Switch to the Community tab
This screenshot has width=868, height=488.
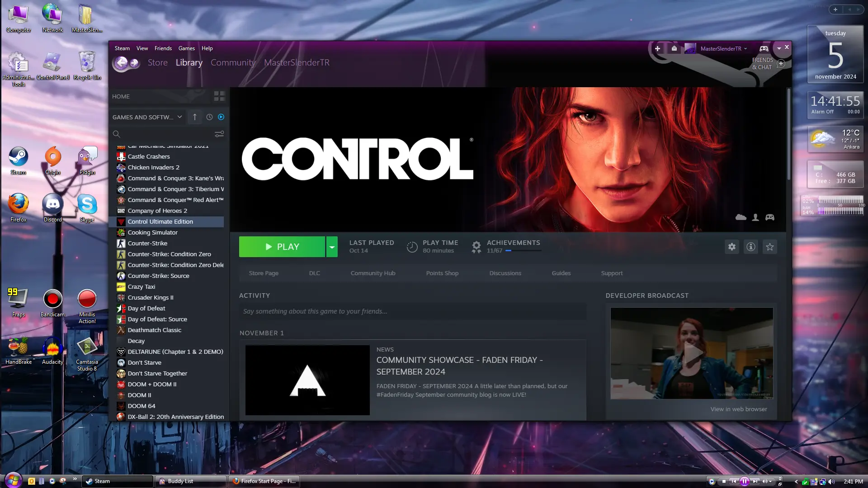(233, 63)
